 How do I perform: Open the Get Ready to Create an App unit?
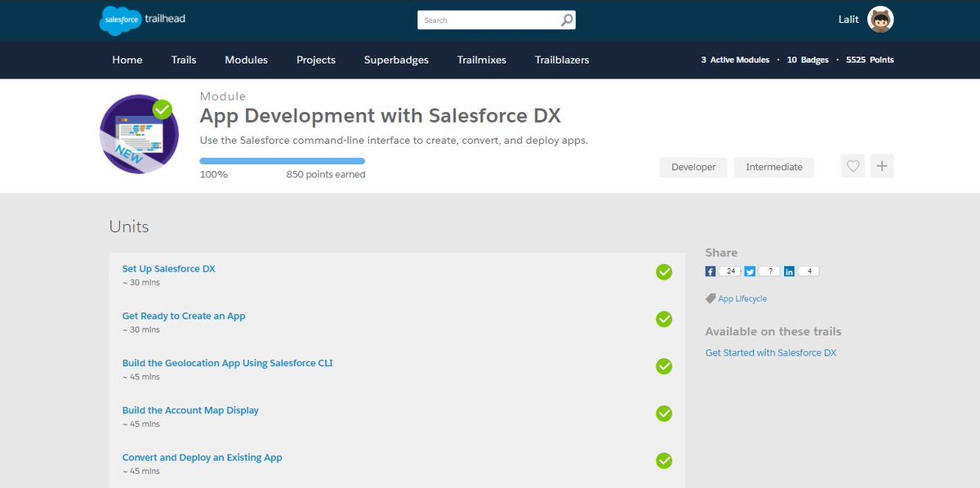pyautogui.click(x=184, y=316)
